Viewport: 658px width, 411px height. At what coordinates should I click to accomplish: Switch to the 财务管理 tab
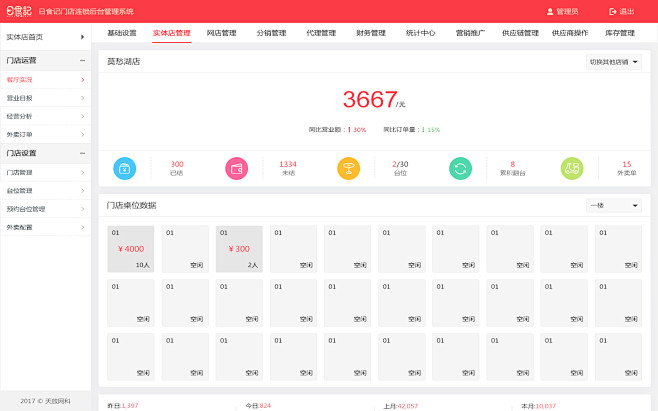(x=371, y=33)
